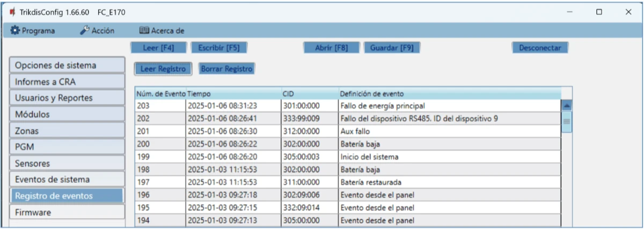Click the event log scrollbar up arrow
644x229 pixels.
[x=566, y=106]
